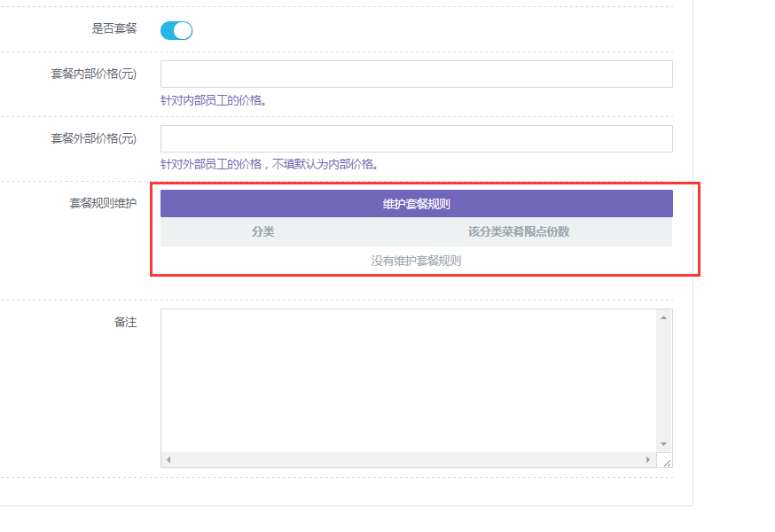Click the left arrow of horizontal scrollbar
The image size is (775, 532).
click(x=168, y=460)
